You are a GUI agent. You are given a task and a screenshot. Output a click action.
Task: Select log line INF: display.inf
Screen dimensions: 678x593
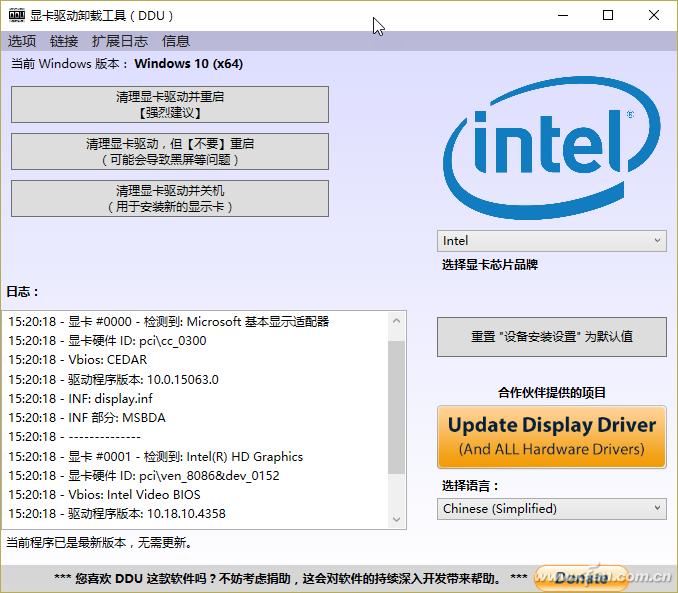coord(80,398)
